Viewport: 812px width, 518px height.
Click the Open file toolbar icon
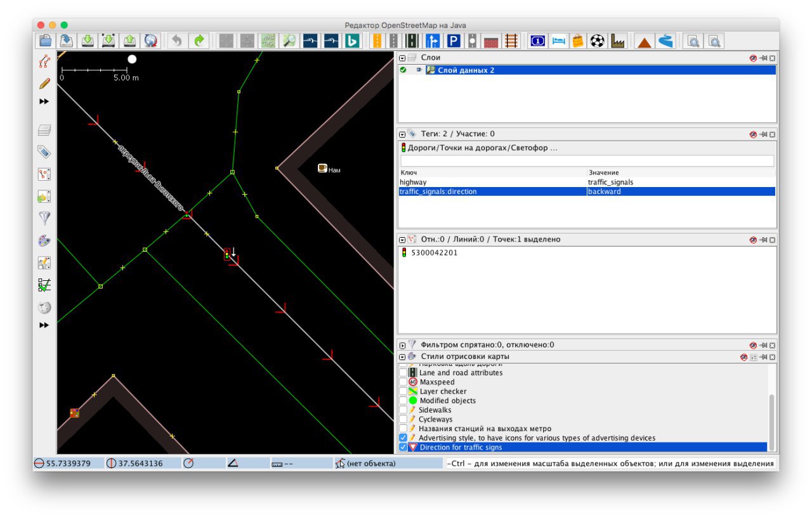click(x=46, y=41)
